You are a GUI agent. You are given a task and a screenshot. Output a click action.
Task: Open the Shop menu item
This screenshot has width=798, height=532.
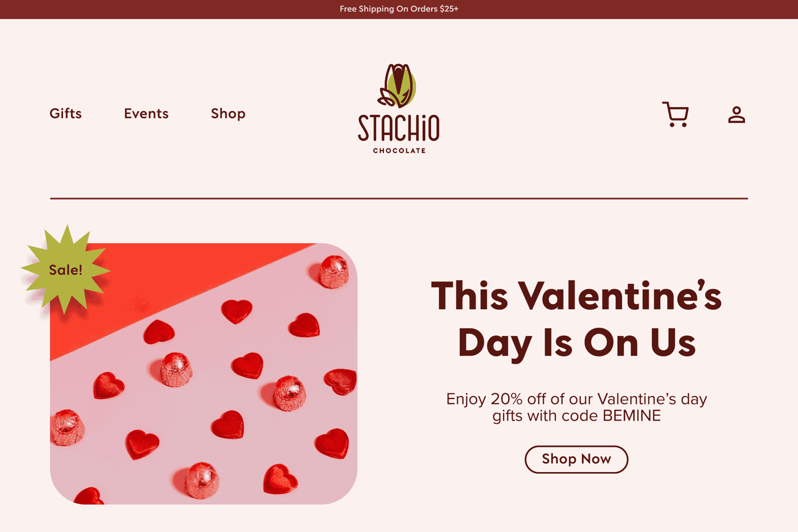pyautogui.click(x=228, y=114)
